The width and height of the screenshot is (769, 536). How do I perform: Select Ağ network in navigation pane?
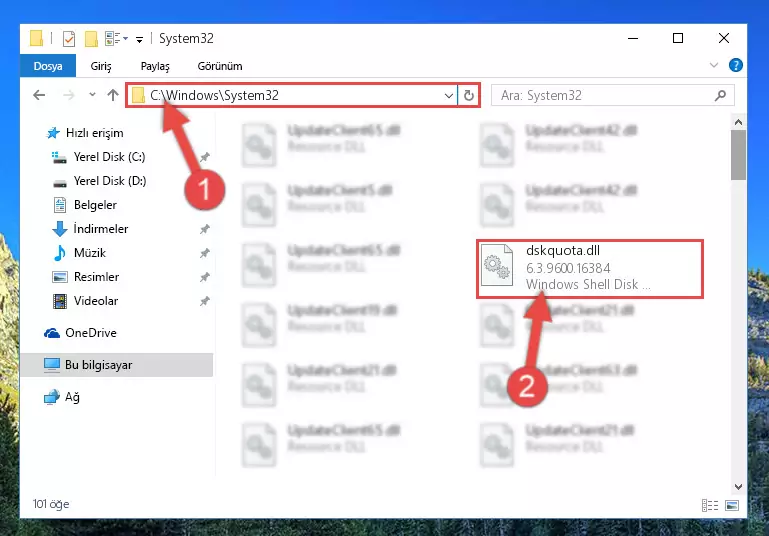[72, 397]
